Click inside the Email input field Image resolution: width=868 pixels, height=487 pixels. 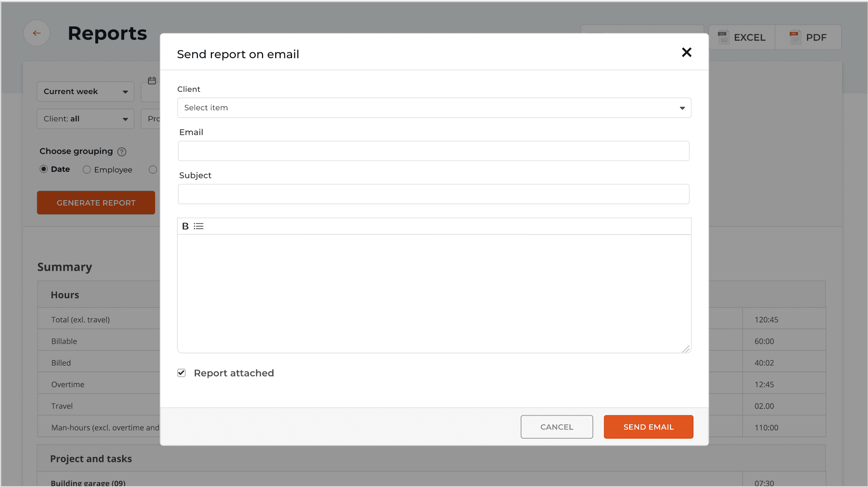pyautogui.click(x=433, y=151)
